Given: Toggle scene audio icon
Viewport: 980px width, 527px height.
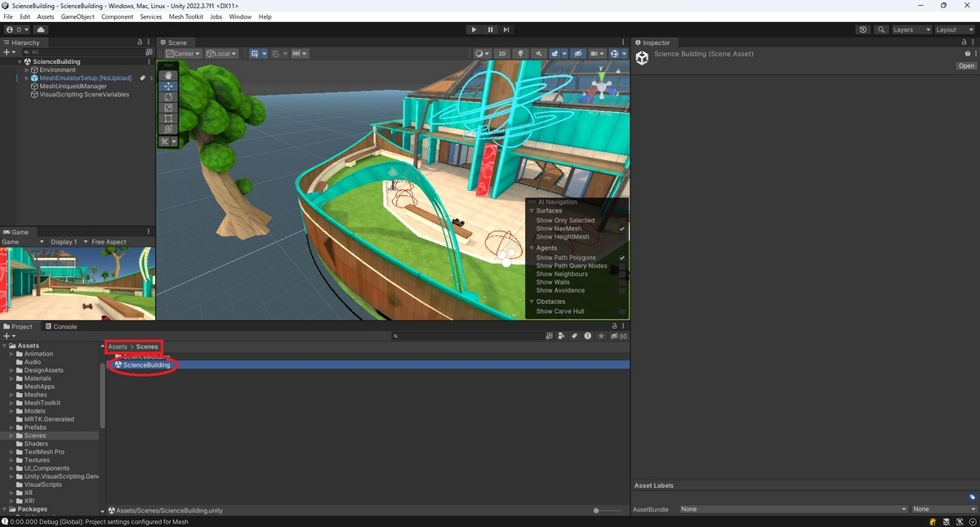Looking at the screenshot, I should pos(538,53).
